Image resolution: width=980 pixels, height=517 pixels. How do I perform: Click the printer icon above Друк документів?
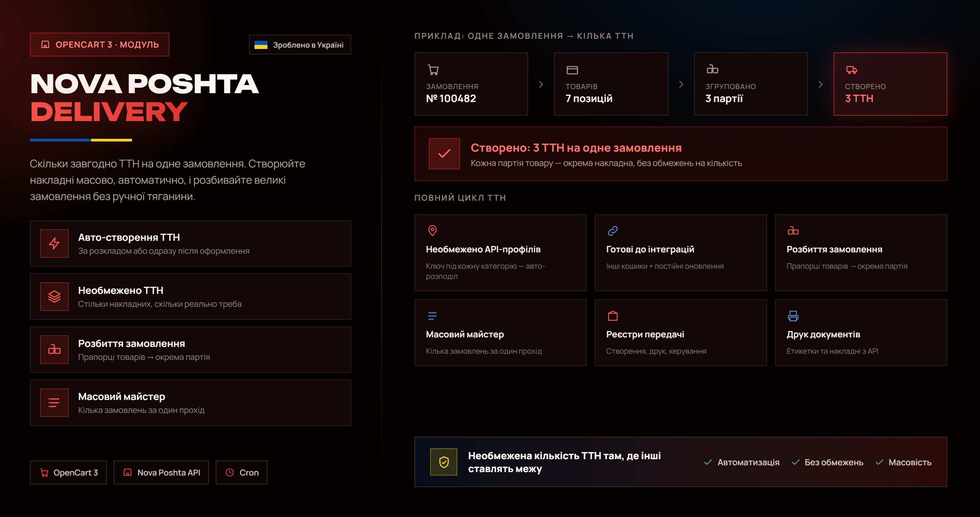793,316
